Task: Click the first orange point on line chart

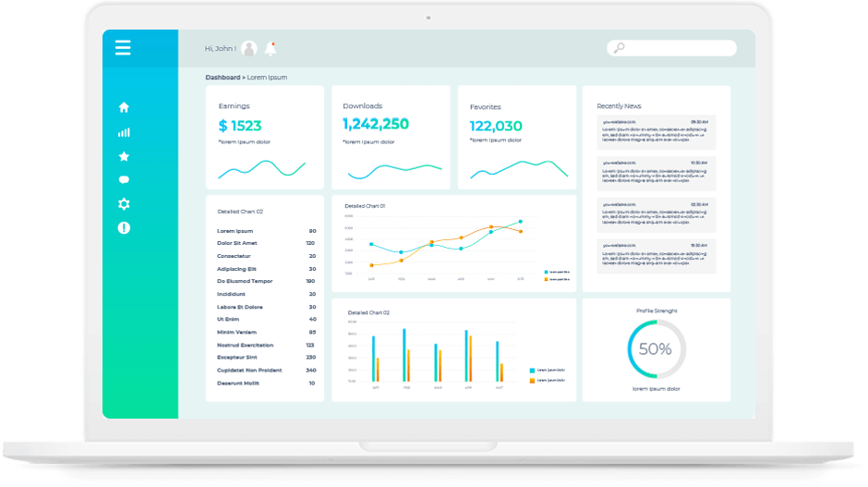Action: coord(371,265)
